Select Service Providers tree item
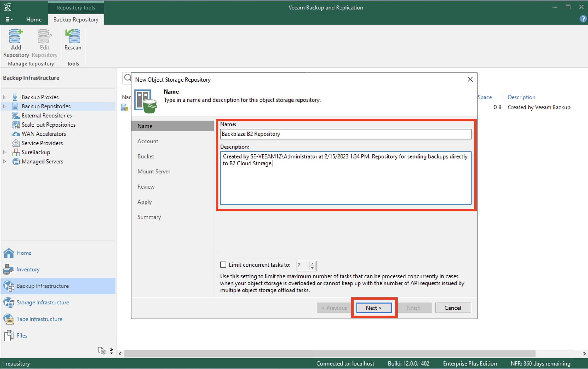588x369 pixels. (x=42, y=143)
